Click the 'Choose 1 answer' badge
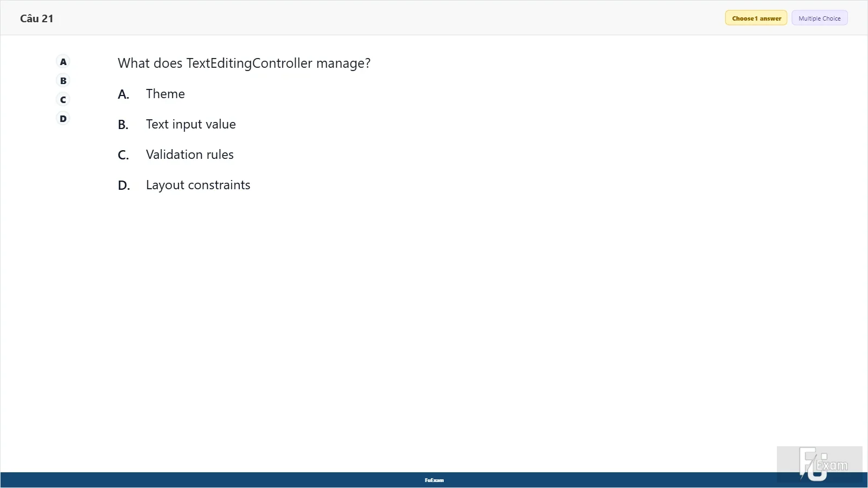 756,18
